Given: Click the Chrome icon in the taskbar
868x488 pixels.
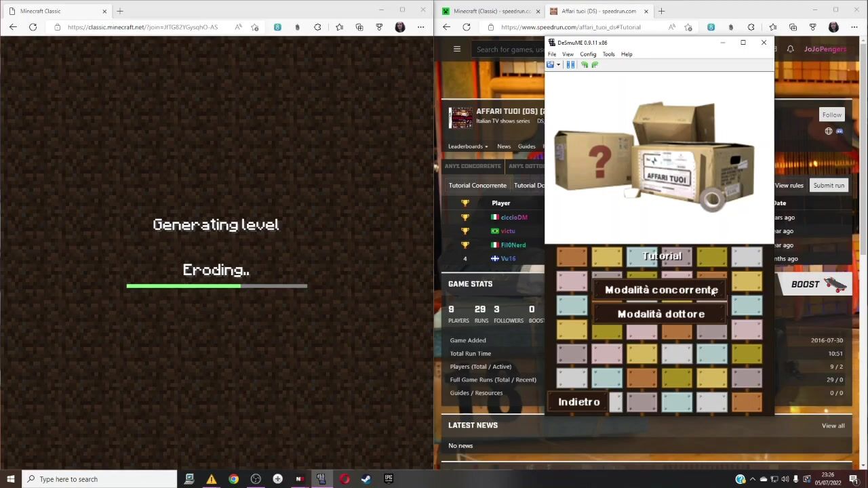Looking at the screenshot, I should pyautogui.click(x=233, y=479).
